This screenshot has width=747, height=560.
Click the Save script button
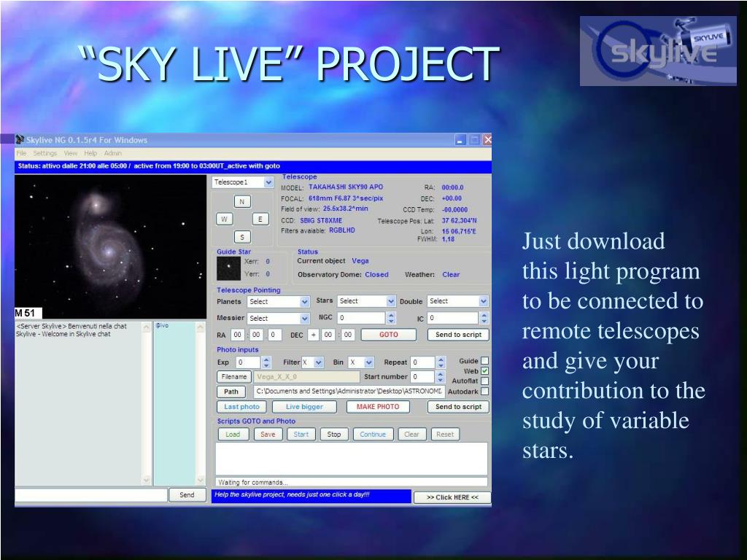[x=268, y=435]
